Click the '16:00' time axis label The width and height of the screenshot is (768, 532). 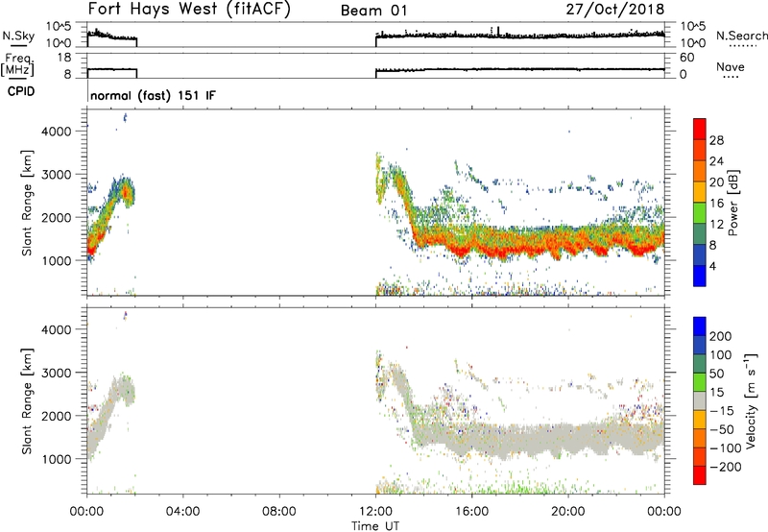point(471,512)
